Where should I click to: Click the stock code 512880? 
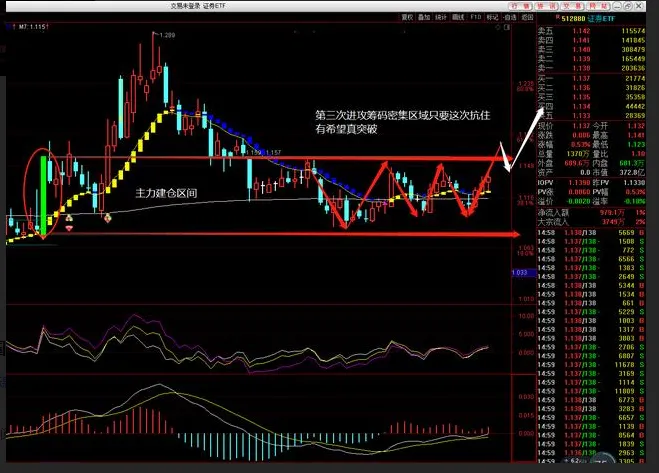click(x=573, y=18)
